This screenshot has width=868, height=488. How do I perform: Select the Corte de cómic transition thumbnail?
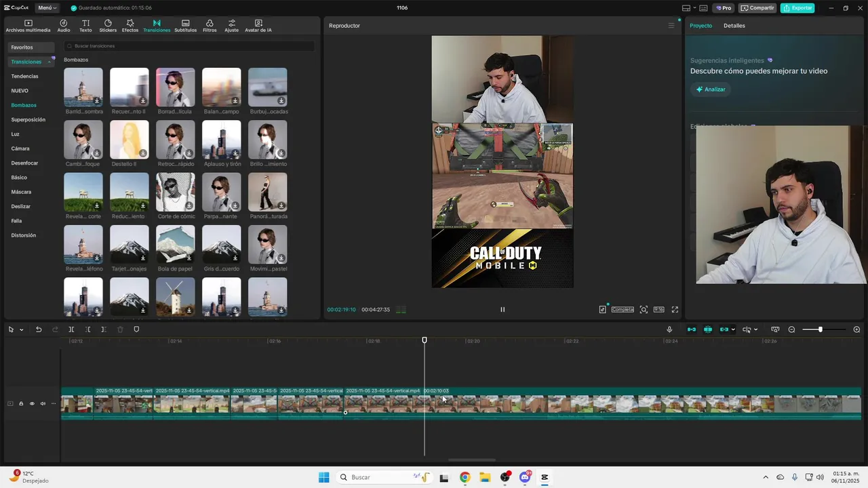click(x=176, y=192)
